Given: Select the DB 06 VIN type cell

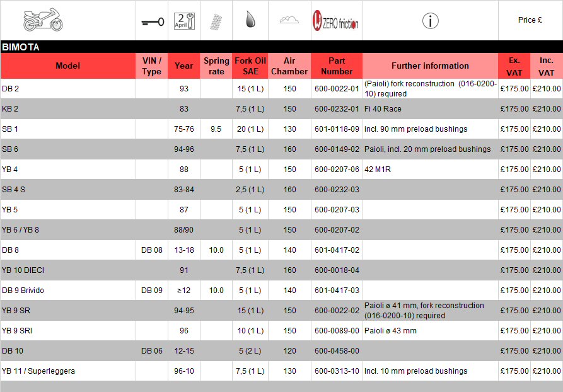Looking at the screenshot, I should click(x=152, y=351).
